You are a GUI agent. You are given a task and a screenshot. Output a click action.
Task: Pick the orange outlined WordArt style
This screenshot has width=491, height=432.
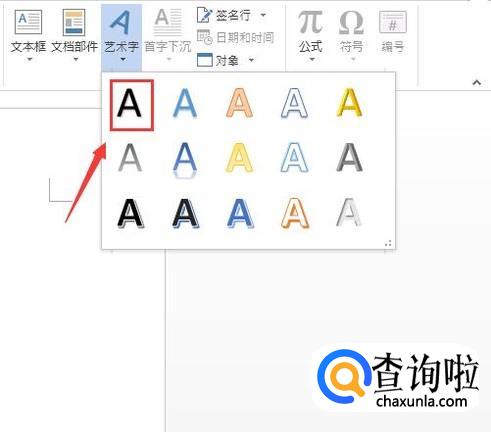[240, 103]
